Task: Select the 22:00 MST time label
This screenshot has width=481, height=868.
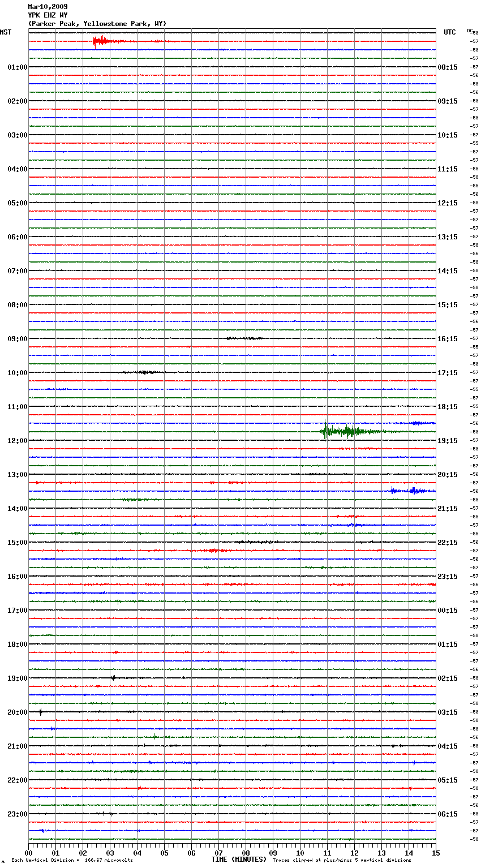Action: point(18,780)
